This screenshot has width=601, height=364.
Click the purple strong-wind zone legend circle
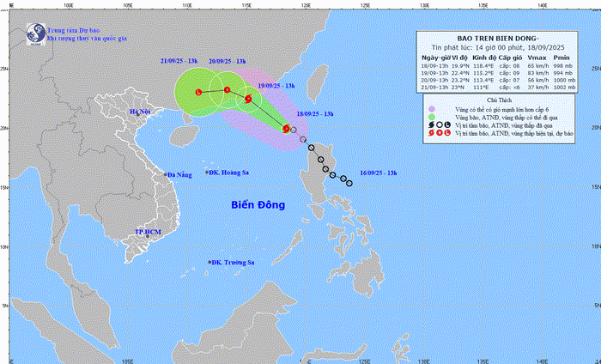pos(431,107)
